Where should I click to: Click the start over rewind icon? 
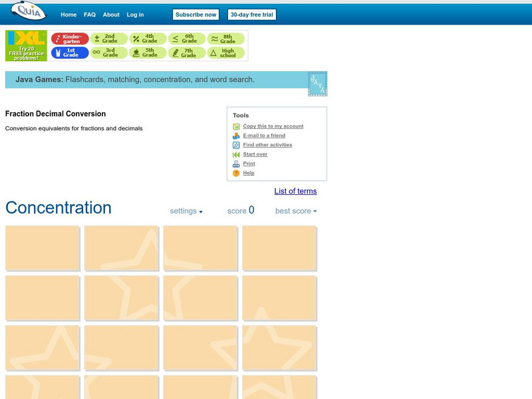236,155
